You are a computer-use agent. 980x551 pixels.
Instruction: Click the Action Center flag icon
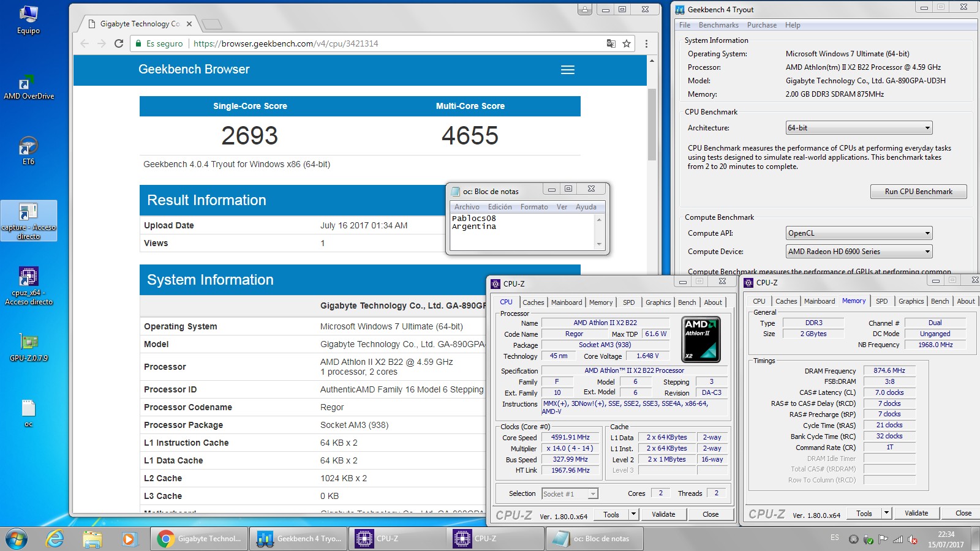883,539
